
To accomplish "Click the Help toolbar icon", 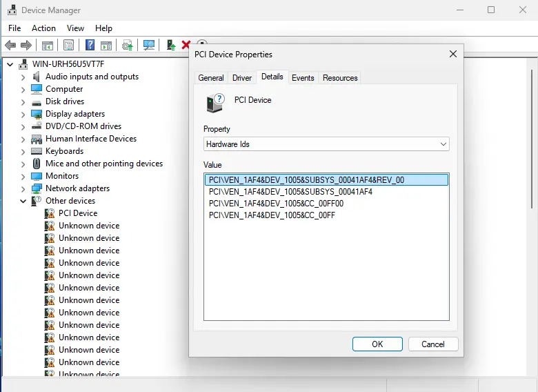I will 90,46.
